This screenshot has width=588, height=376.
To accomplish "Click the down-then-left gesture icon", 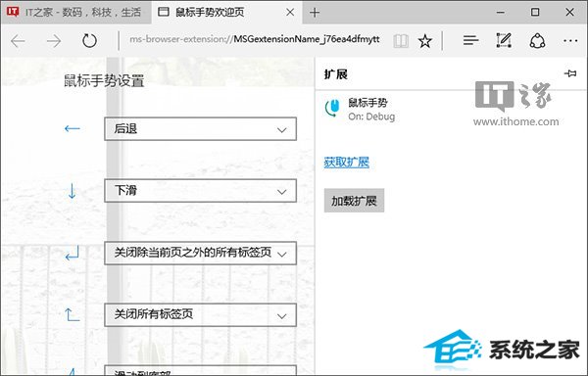I will point(72,253).
